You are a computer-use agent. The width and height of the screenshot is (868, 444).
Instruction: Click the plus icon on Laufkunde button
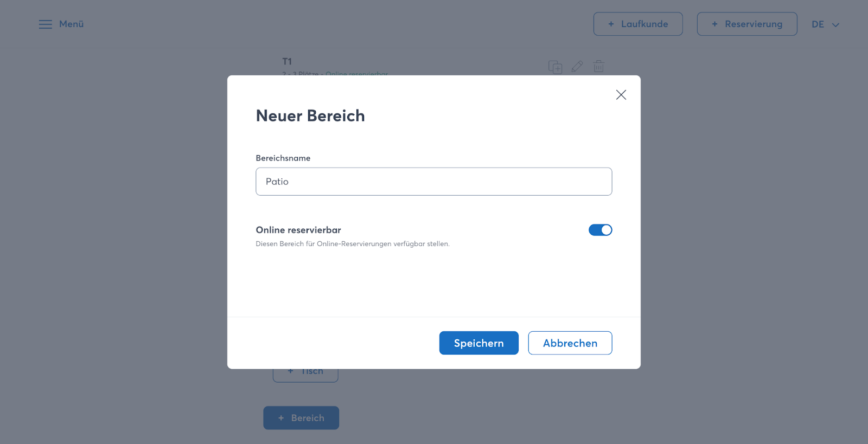point(611,24)
